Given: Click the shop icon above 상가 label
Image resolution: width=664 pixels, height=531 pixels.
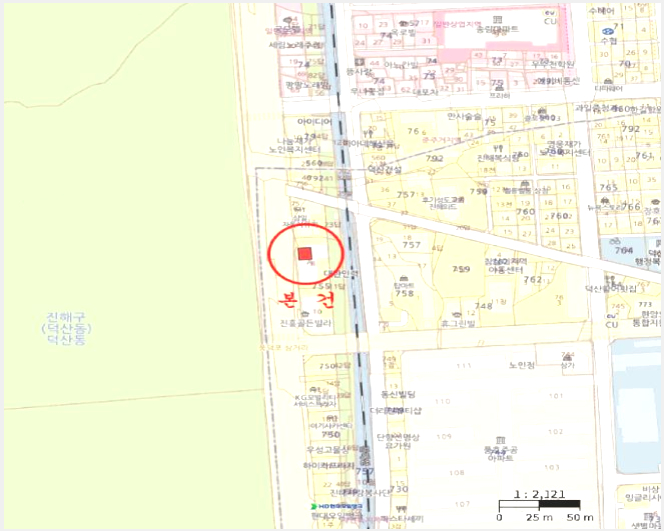Looking at the screenshot, I should click(x=567, y=358).
